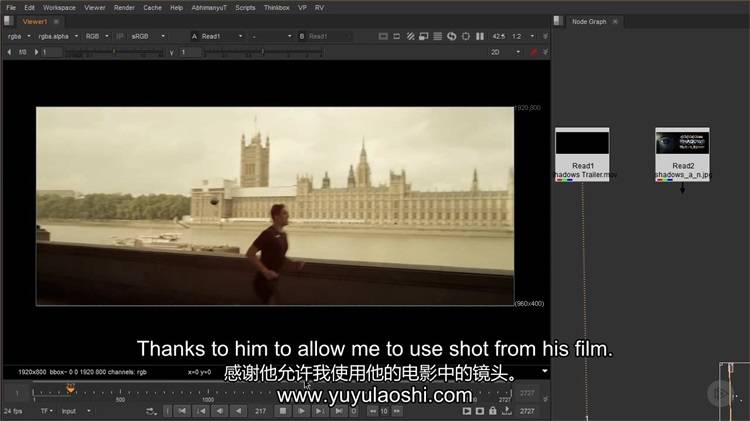
Task: Click the pane layout icon beside Node Graph tab
Action: point(558,21)
